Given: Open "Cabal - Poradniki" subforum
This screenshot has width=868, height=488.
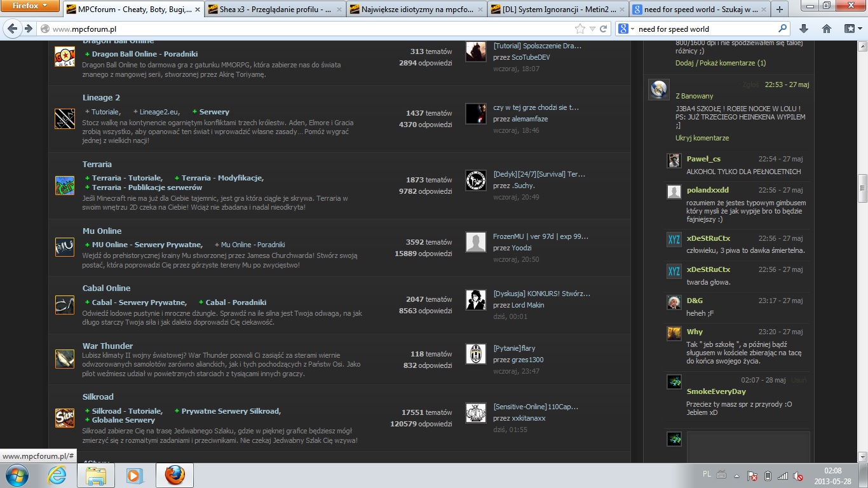Looking at the screenshot, I should [x=236, y=302].
